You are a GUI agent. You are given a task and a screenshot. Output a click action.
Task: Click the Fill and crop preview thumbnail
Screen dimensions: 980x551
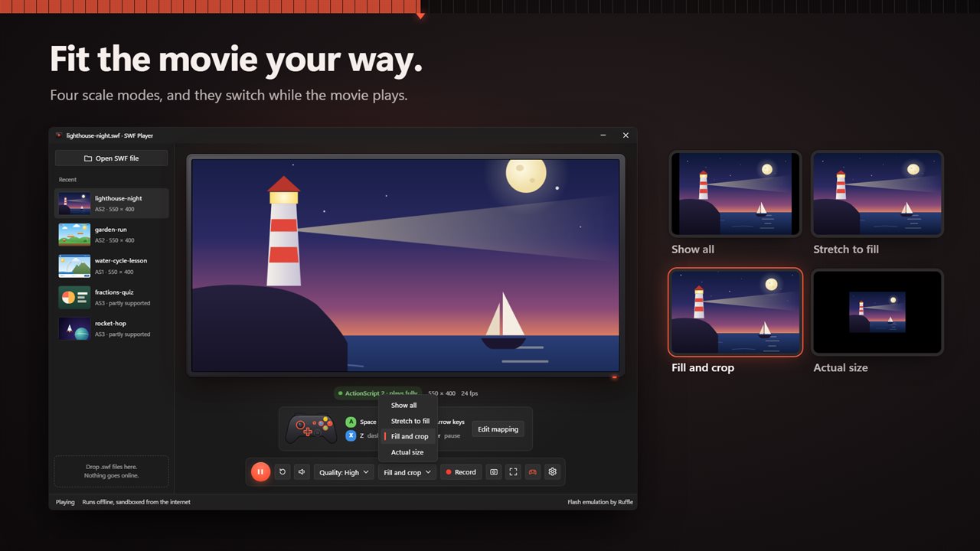(735, 312)
